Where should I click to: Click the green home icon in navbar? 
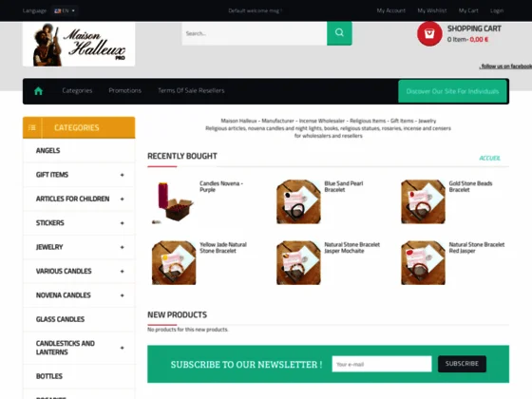[x=38, y=91]
